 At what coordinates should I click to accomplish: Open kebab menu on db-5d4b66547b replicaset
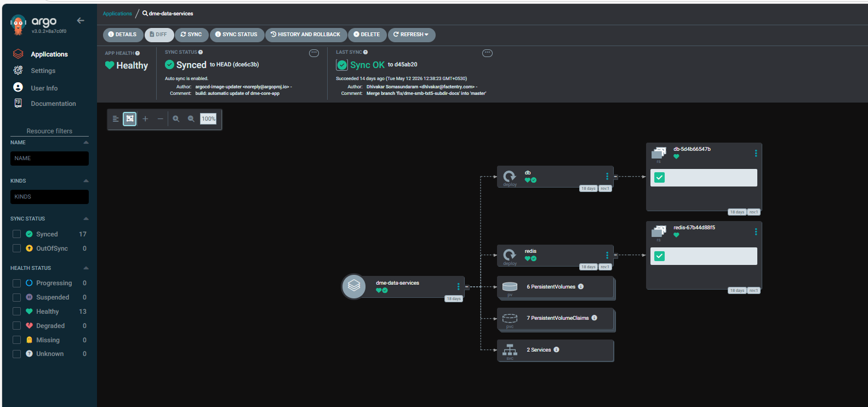tap(756, 154)
